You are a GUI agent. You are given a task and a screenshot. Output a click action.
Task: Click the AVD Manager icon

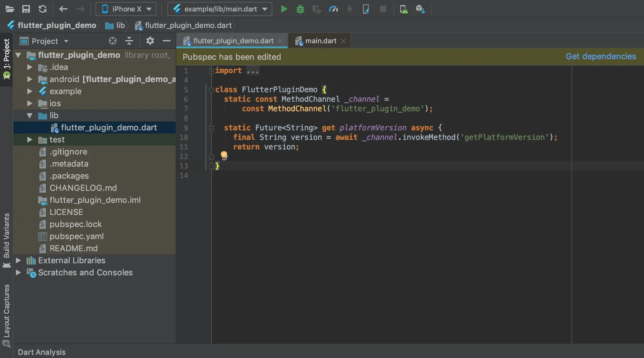(x=404, y=9)
